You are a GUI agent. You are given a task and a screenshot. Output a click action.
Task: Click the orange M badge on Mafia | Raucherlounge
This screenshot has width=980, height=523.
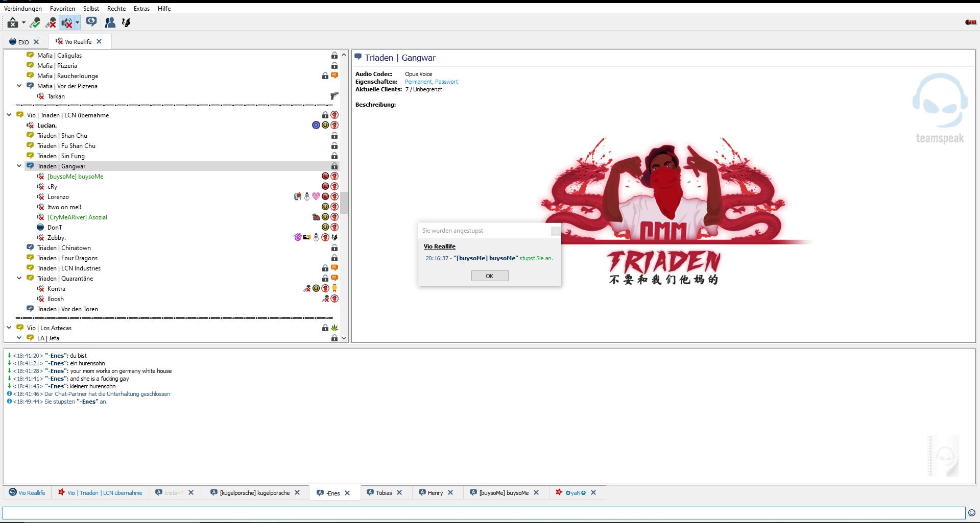pos(334,76)
